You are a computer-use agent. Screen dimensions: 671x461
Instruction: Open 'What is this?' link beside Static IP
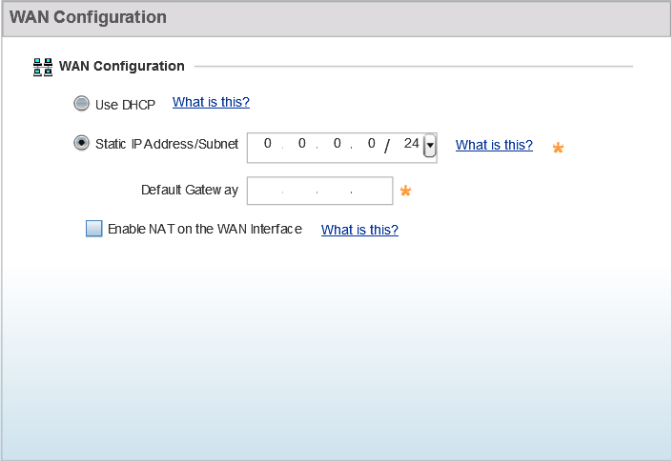[494, 145]
